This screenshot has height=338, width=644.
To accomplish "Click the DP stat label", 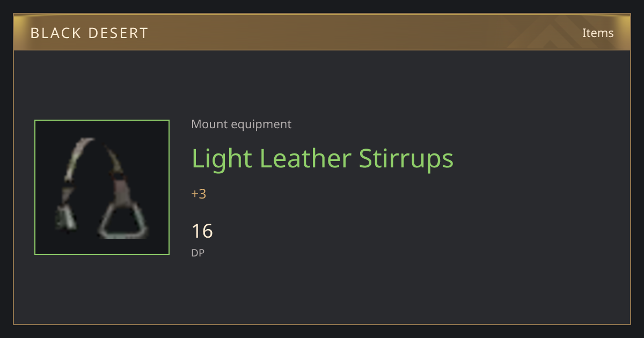I will click(198, 252).
